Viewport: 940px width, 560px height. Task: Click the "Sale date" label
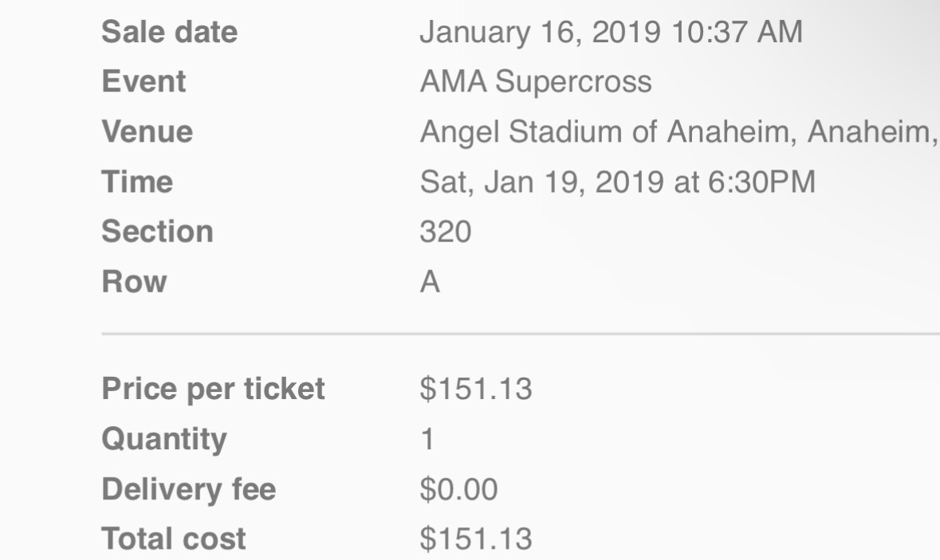[x=169, y=33]
